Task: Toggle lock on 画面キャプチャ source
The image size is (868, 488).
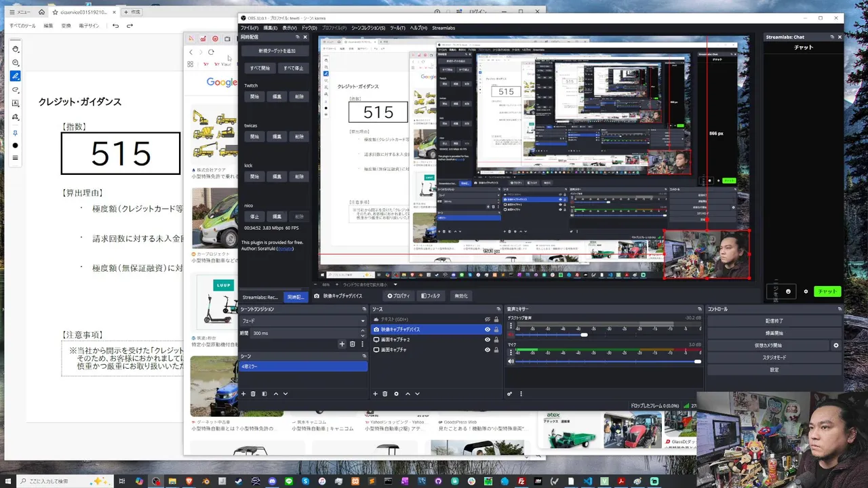Action: coord(496,350)
